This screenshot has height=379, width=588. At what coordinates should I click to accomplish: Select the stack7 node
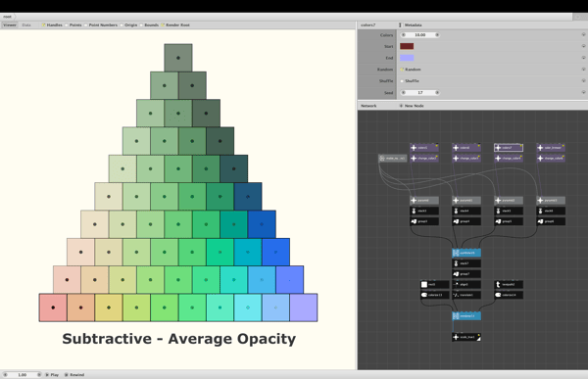click(x=466, y=263)
